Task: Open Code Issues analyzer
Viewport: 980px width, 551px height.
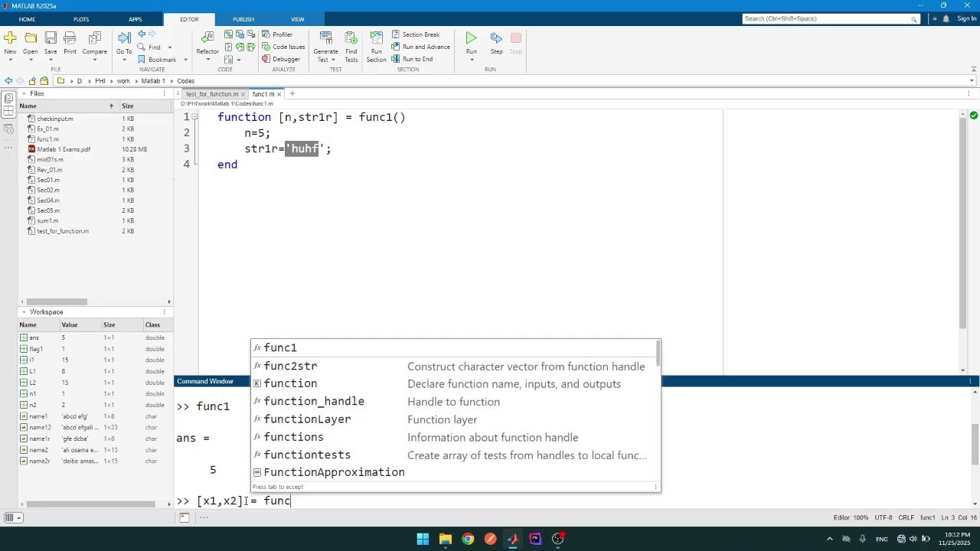Action: 283,47
